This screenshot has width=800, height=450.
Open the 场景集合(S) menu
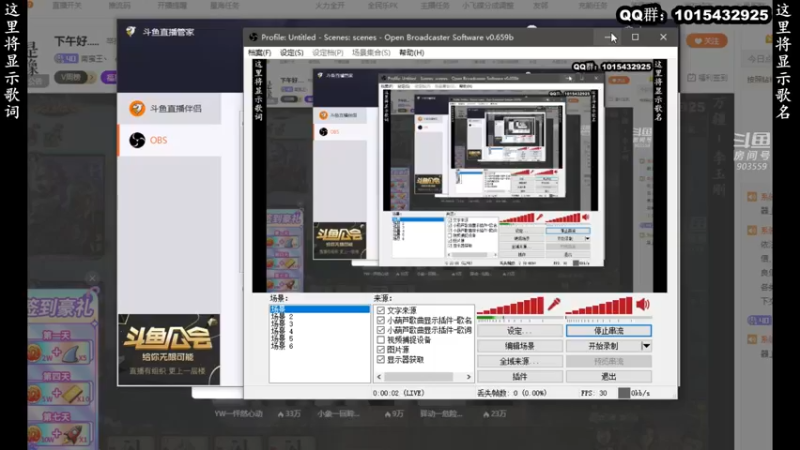[x=371, y=53]
